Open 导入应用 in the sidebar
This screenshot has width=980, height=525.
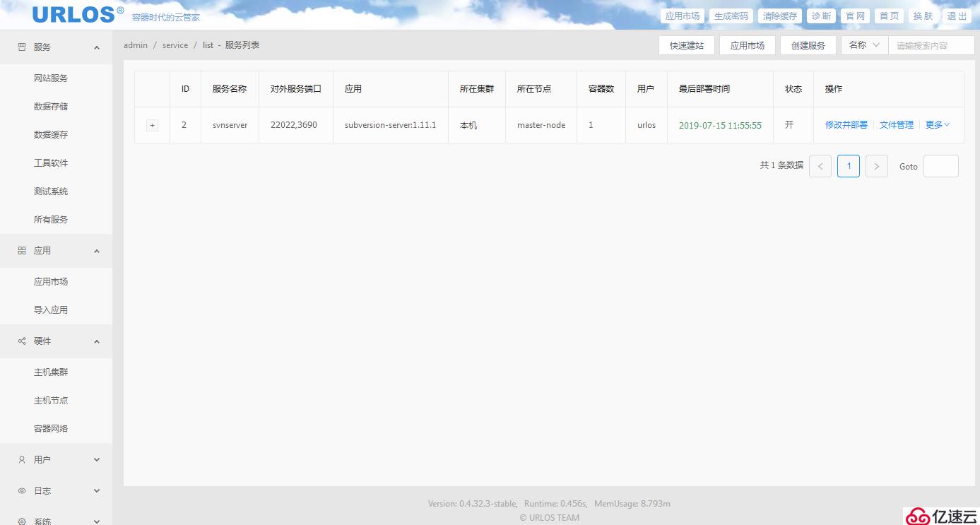(x=51, y=310)
